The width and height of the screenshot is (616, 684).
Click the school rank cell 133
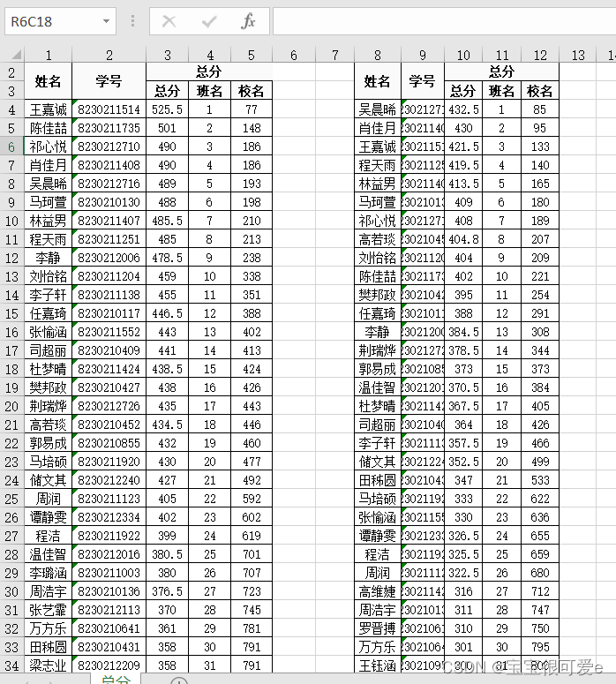(540, 147)
